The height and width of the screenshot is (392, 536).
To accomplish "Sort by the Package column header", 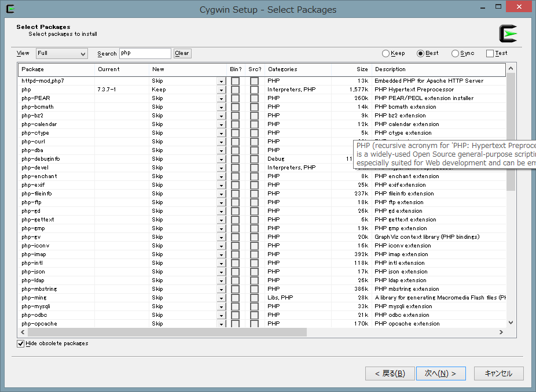I will [x=56, y=69].
